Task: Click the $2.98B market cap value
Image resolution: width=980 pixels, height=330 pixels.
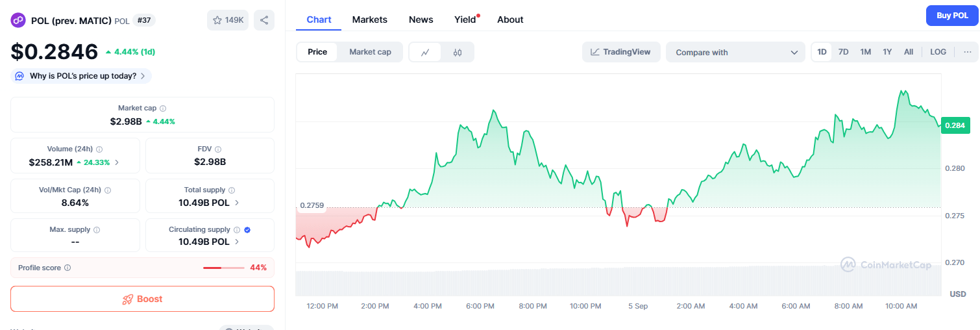Action: [x=126, y=121]
